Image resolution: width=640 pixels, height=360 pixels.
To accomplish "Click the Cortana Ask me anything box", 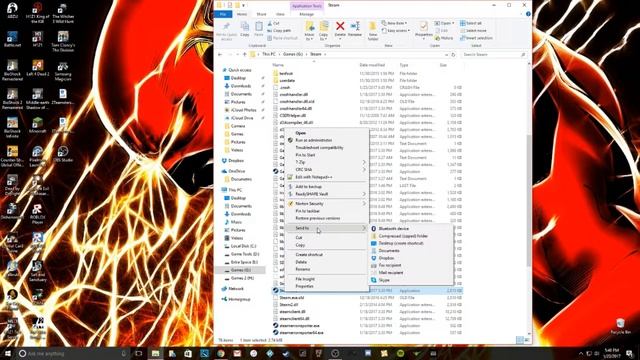I will (73, 353).
